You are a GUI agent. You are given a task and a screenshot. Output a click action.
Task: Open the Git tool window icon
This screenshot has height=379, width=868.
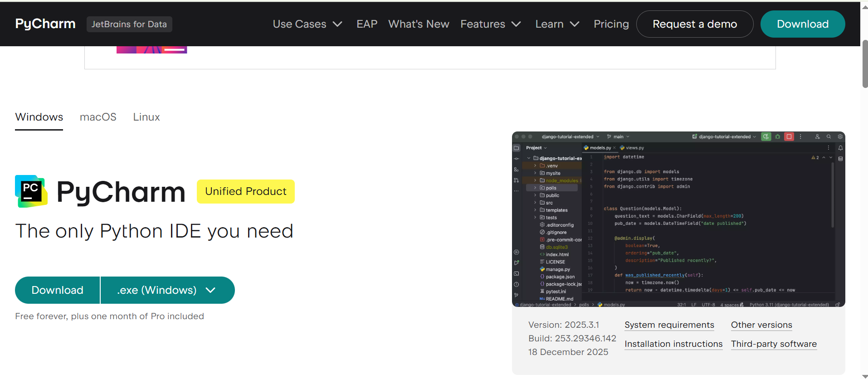coord(517,295)
